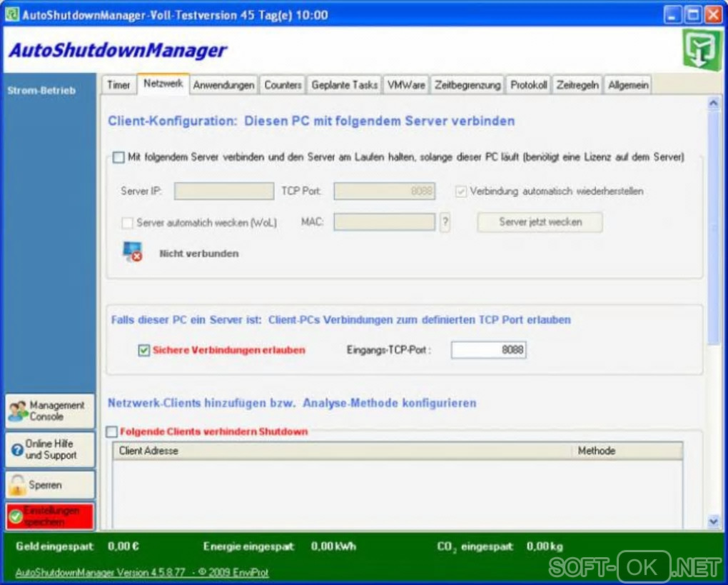Click the Sperren lock button
The height and width of the screenshot is (585, 728).
click(x=50, y=484)
